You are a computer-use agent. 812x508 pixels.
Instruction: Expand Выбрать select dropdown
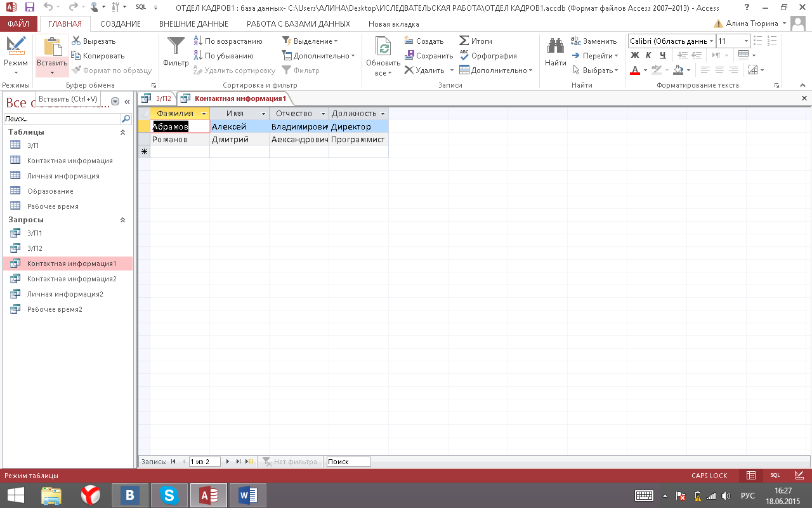595,70
